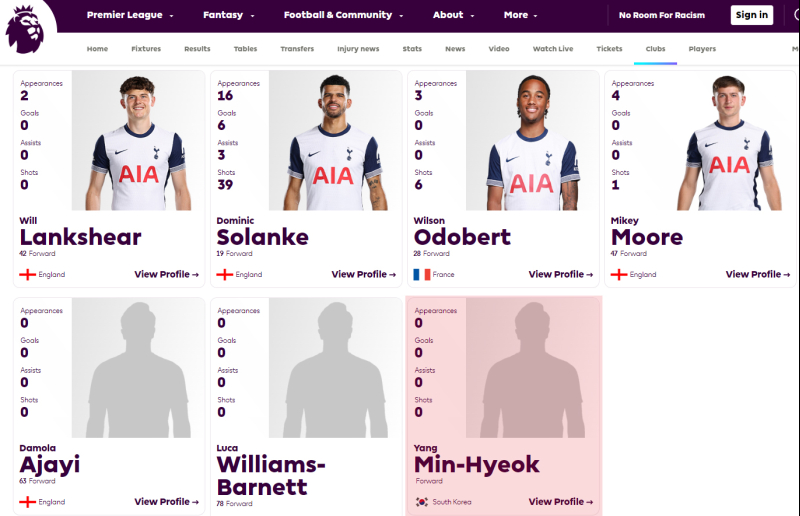The height and width of the screenshot is (516, 800).
Task: Click the Premier League lion logo
Action: [x=24, y=29]
